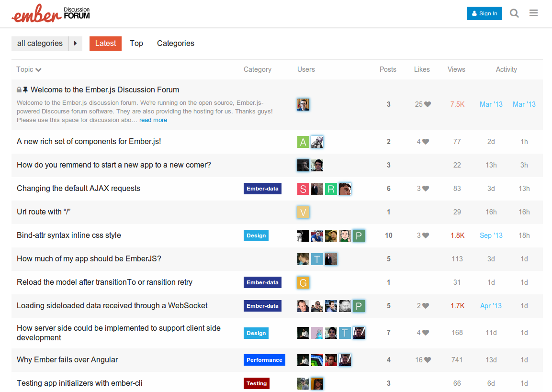Click first avatar in Loading sideloaded data row

pyautogui.click(x=303, y=306)
